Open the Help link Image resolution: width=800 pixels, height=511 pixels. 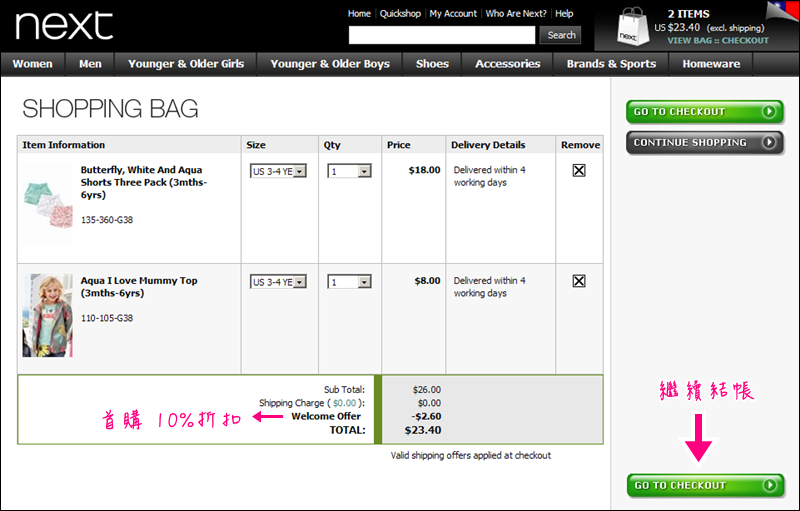(x=564, y=14)
